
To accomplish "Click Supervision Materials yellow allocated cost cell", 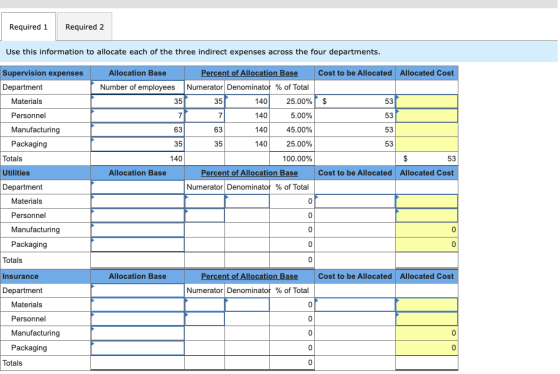I will (427, 101).
